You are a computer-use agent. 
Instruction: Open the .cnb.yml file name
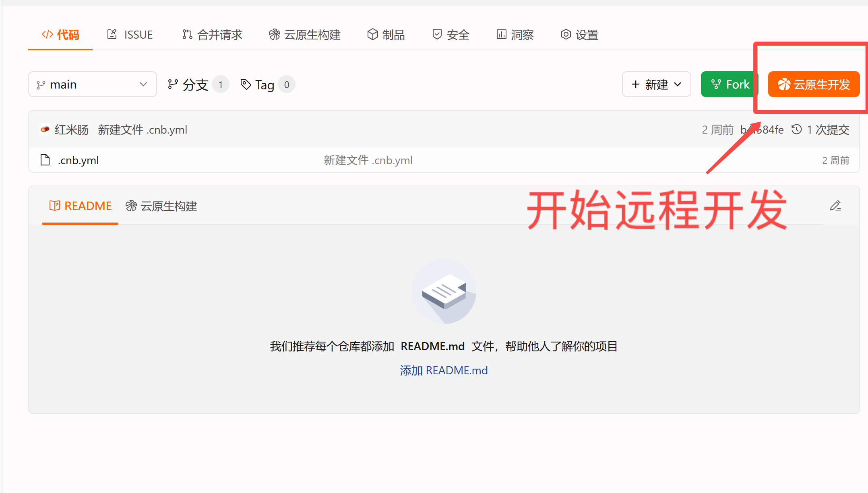click(79, 160)
